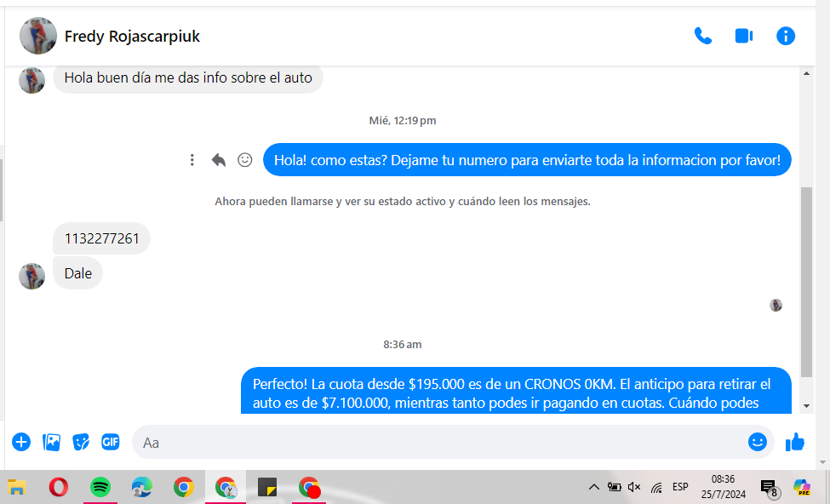Attach a photo using the image icon
The image size is (830, 504).
(52, 442)
